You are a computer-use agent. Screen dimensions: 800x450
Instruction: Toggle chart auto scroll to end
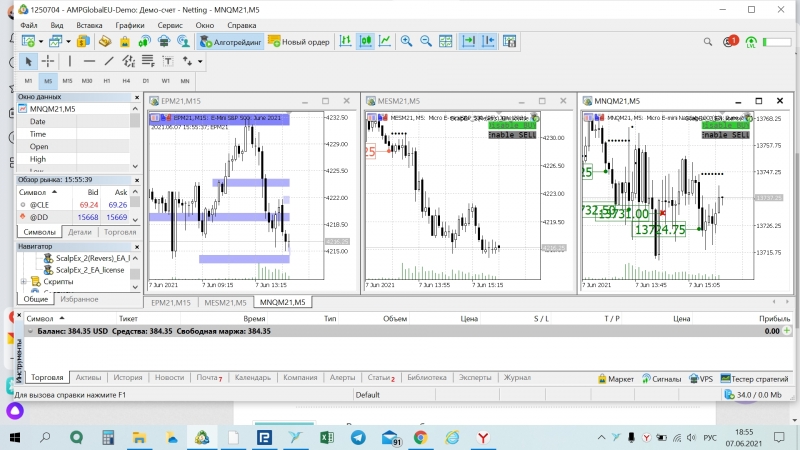pos(468,41)
